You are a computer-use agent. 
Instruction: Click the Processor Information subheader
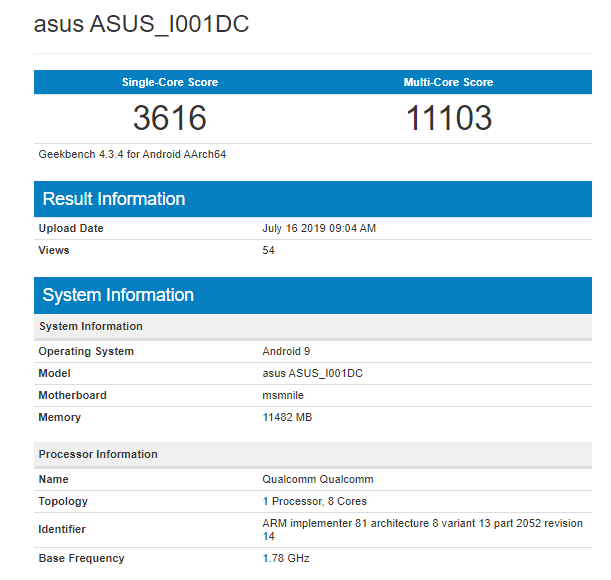point(313,454)
